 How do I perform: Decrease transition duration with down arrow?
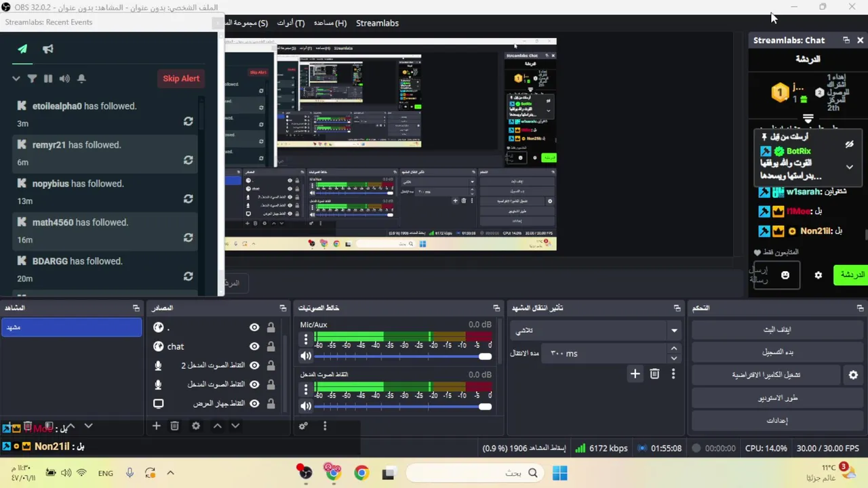point(674,358)
